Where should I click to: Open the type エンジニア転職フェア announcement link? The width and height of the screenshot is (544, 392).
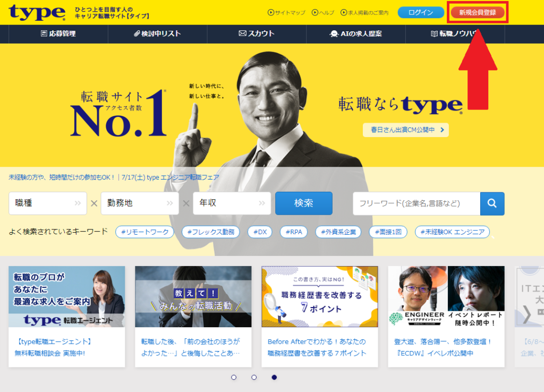pyautogui.click(x=114, y=177)
